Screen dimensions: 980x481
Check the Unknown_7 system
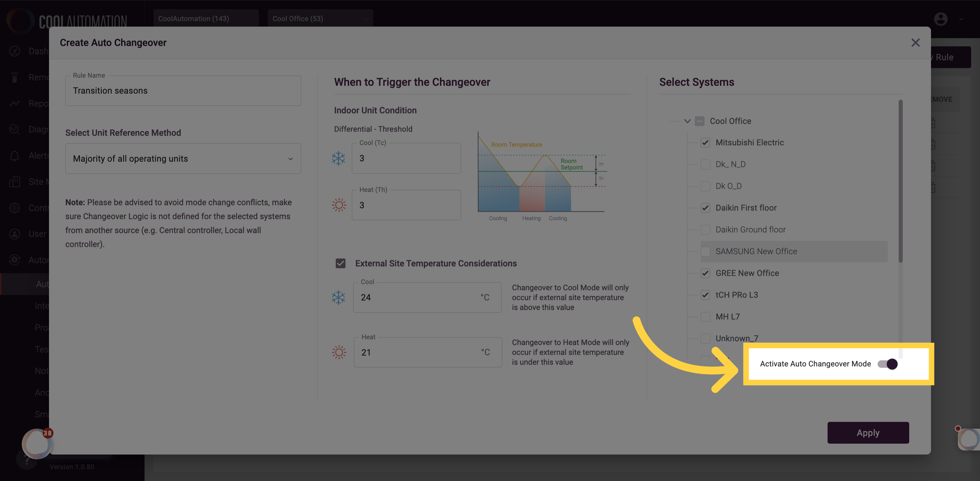(x=705, y=338)
